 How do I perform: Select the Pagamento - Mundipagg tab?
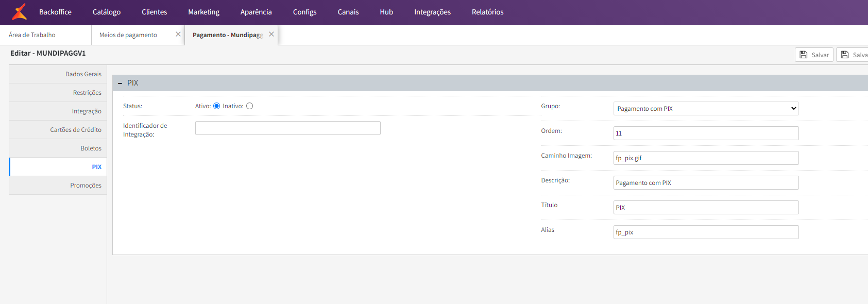228,35
